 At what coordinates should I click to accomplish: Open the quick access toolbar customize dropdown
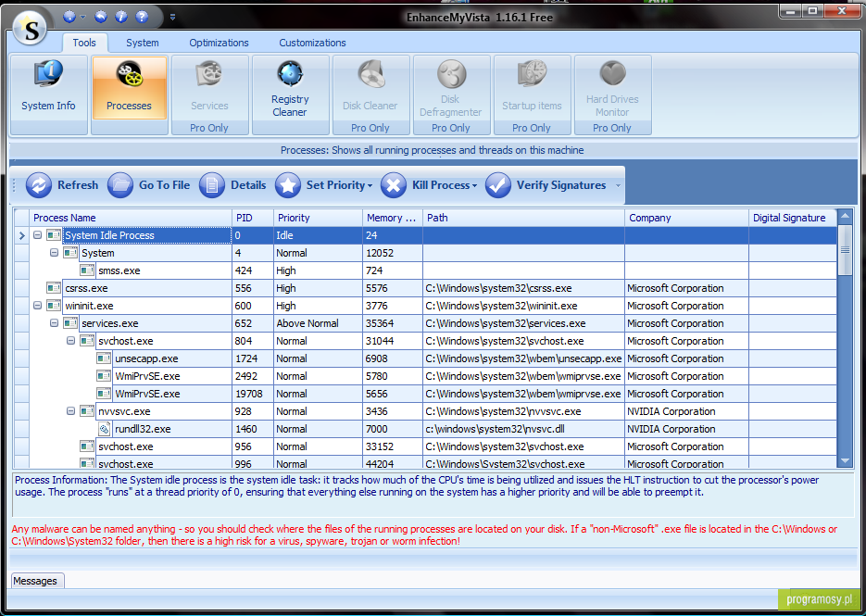(x=173, y=17)
